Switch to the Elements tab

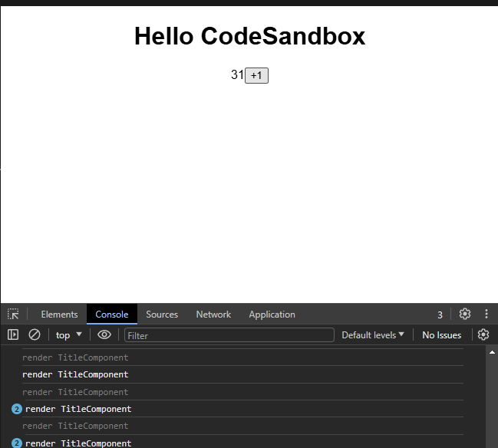pos(59,315)
